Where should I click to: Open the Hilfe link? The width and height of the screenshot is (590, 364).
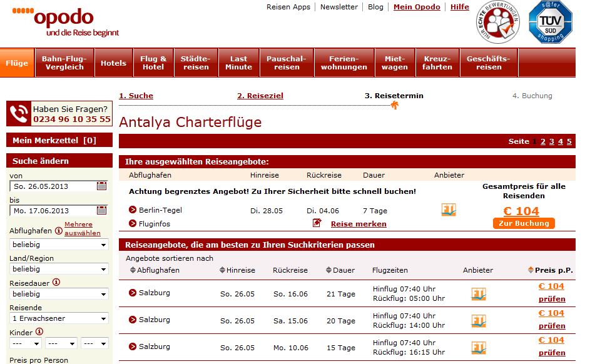coord(460,7)
